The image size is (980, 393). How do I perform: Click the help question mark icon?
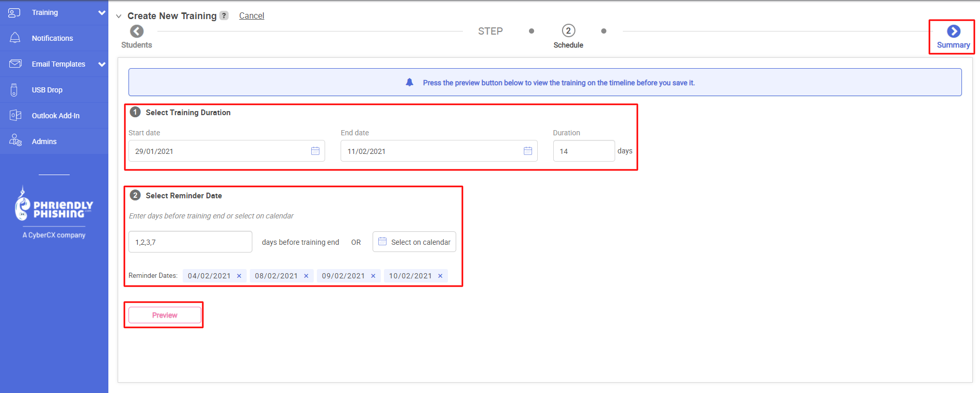tap(224, 15)
